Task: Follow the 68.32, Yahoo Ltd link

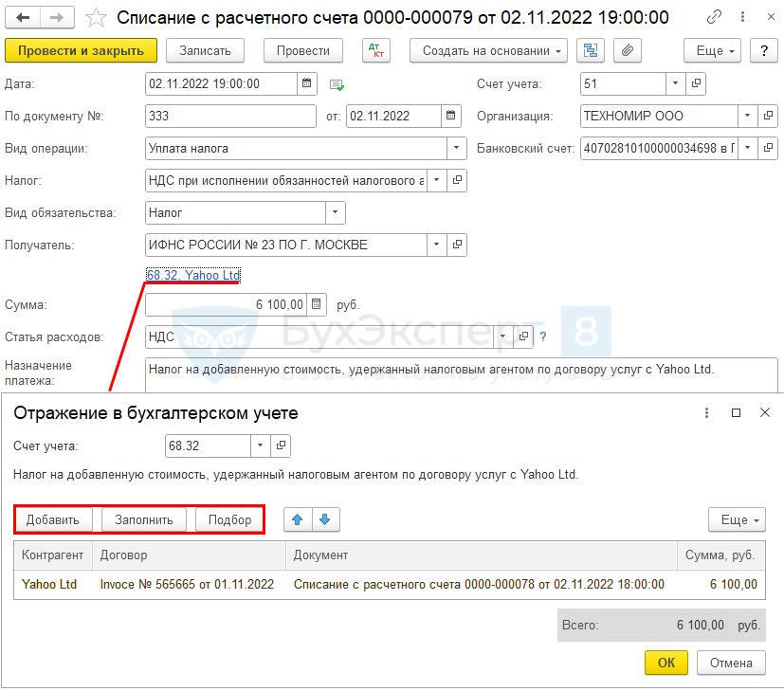Action: (193, 276)
